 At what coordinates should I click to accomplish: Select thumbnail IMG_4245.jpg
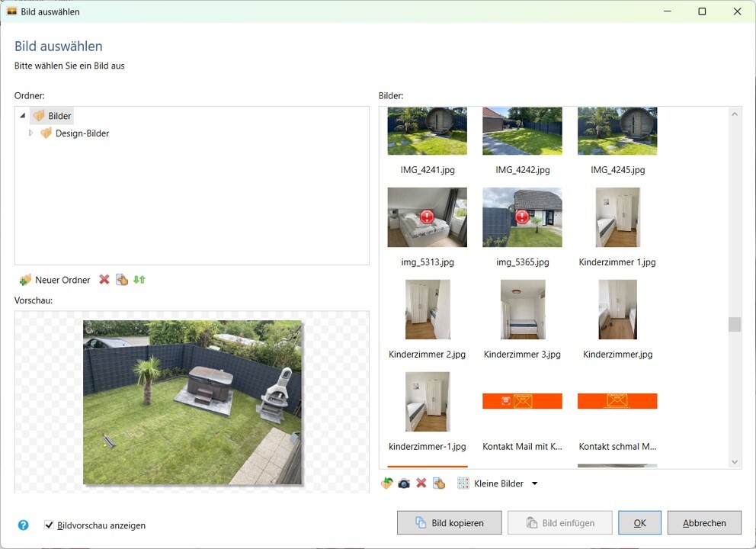[x=617, y=130]
